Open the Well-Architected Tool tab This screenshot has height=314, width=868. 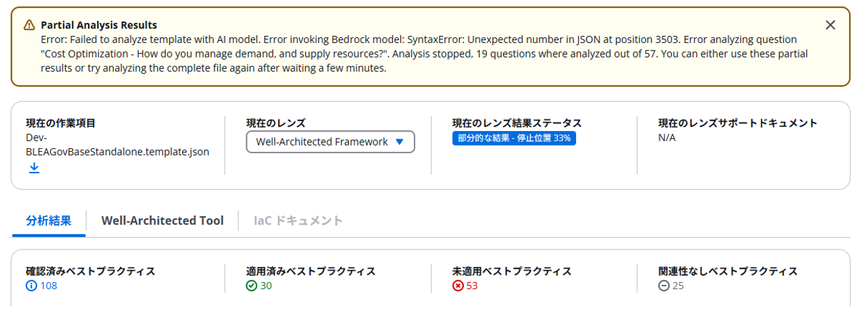coord(162,220)
